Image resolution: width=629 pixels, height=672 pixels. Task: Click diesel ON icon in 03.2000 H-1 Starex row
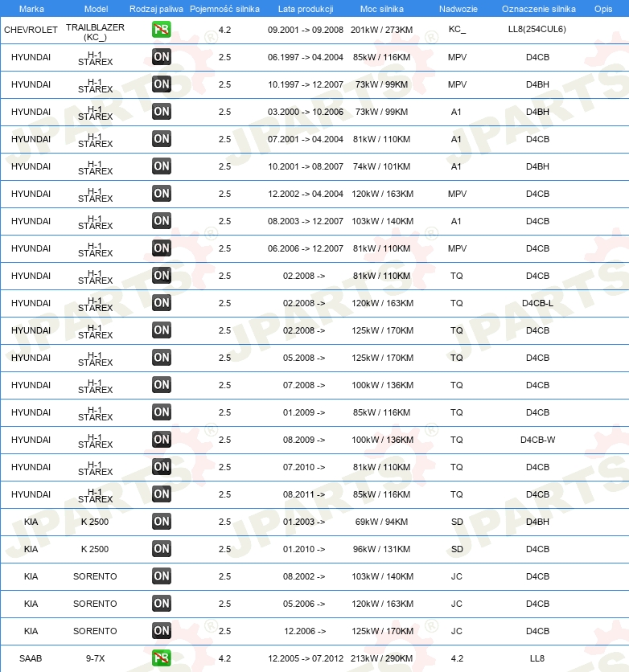(x=162, y=112)
